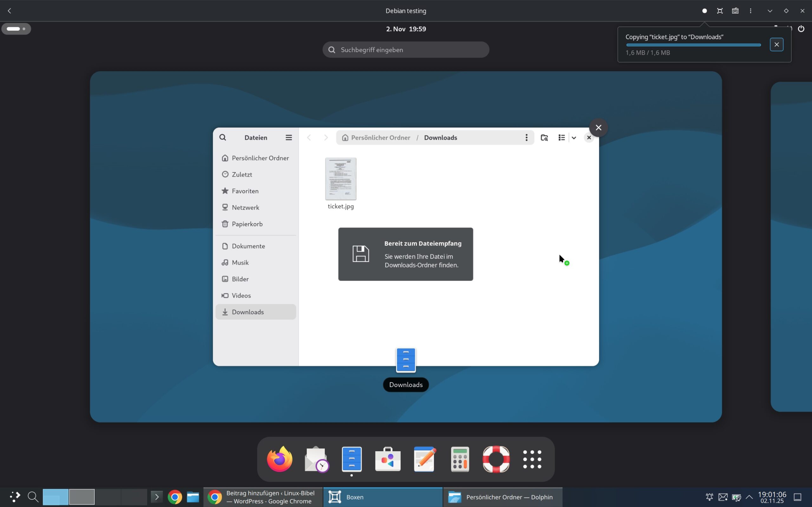This screenshot has width=812, height=507.
Task: Open Firefox from the dock
Action: tap(279, 459)
